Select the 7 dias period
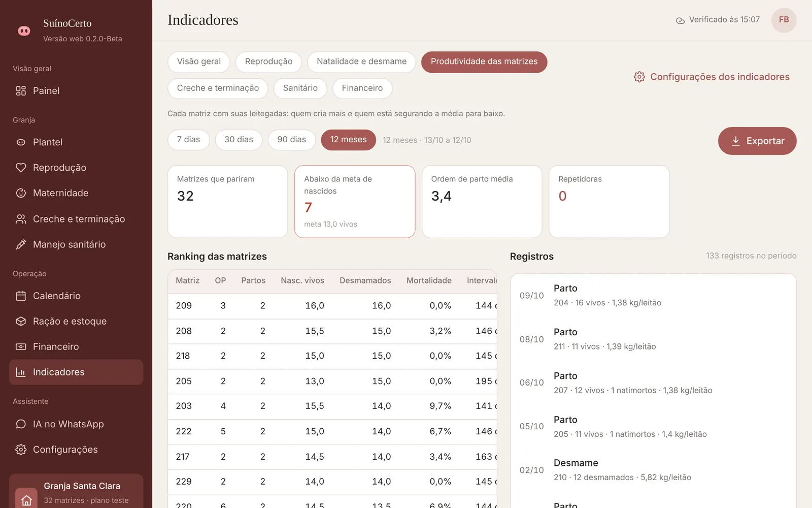The width and height of the screenshot is (812, 508). click(188, 140)
